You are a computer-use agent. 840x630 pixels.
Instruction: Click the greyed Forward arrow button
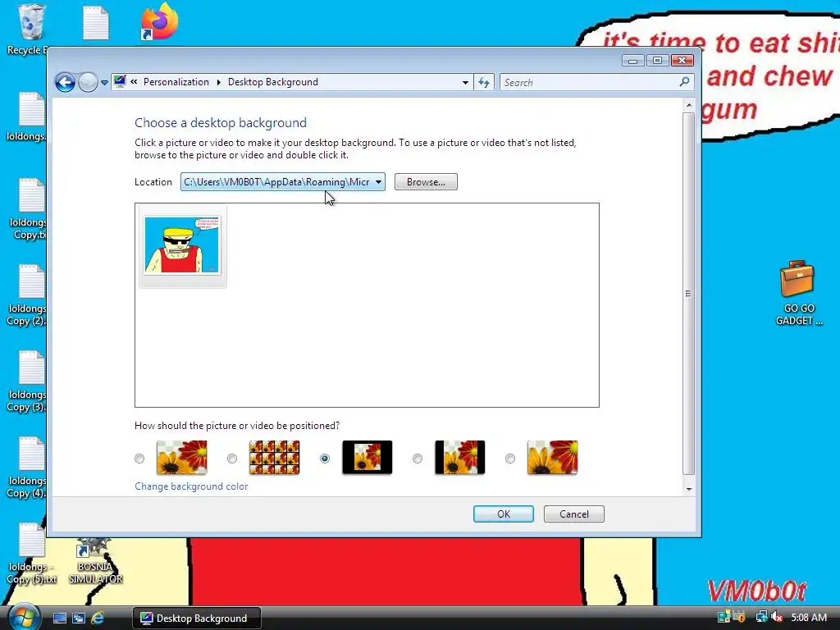[x=88, y=83]
